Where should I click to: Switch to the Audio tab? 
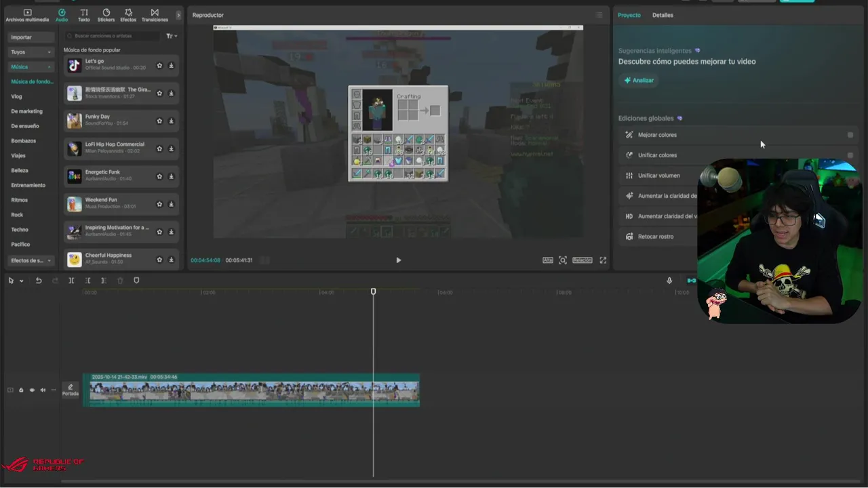[62, 15]
